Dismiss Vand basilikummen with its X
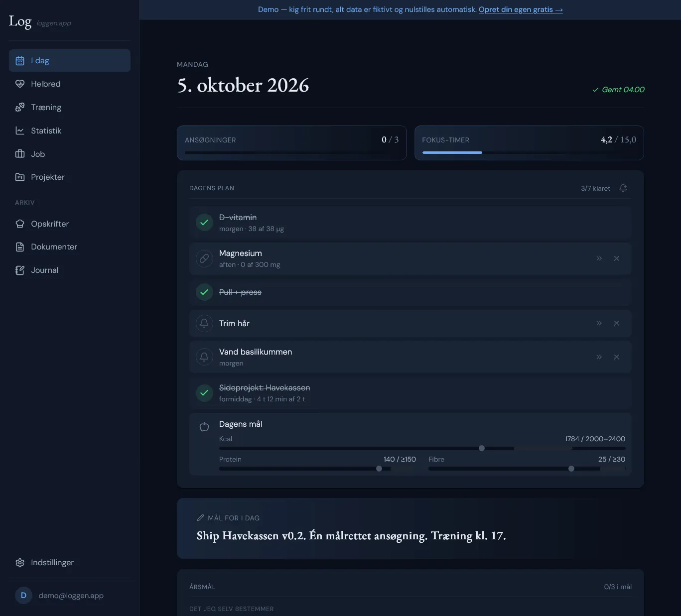681x616 pixels. [617, 357]
